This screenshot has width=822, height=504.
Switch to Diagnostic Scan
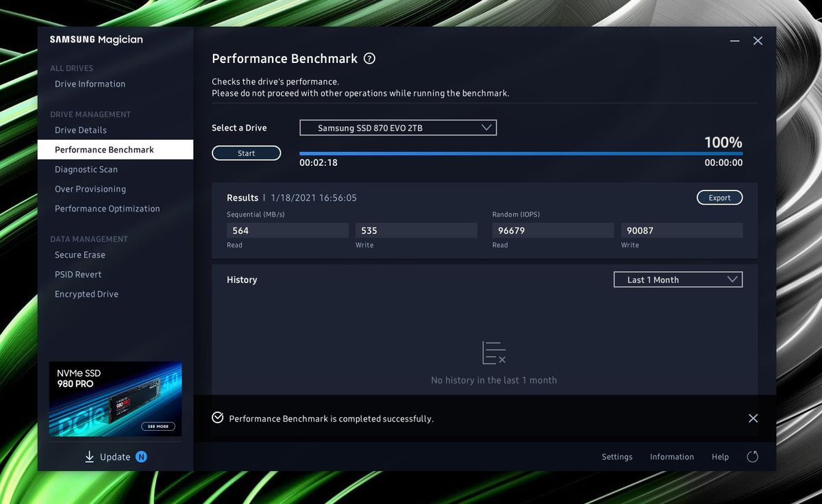click(86, 169)
